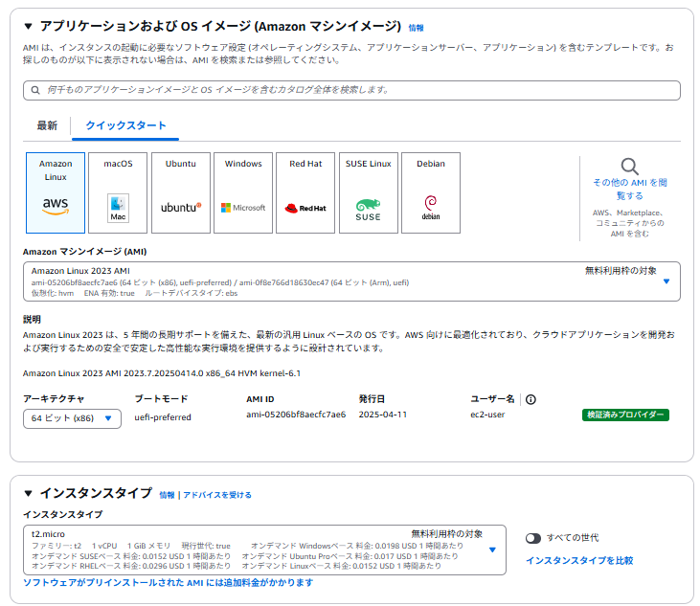The image size is (700, 606).
Task: Select the Amazon Linux AMI tile
Action: click(x=56, y=192)
